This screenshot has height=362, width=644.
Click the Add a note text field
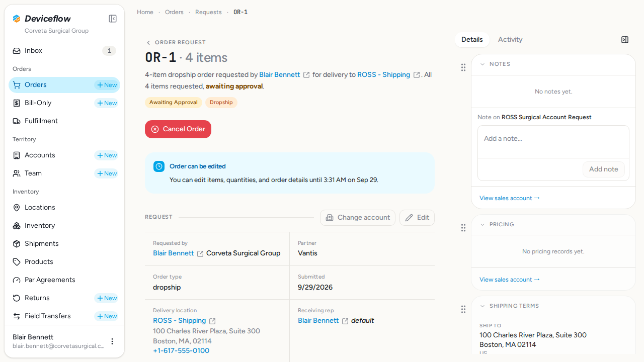(553, 142)
